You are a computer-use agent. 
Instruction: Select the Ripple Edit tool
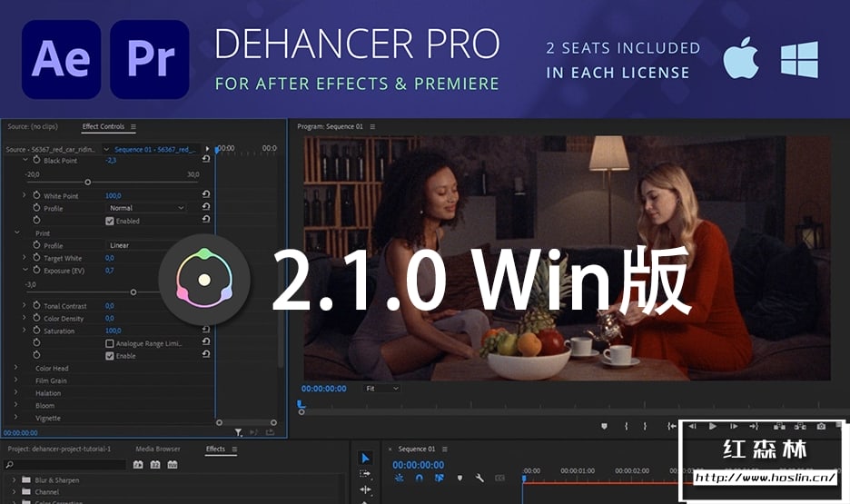pos(365,489)
